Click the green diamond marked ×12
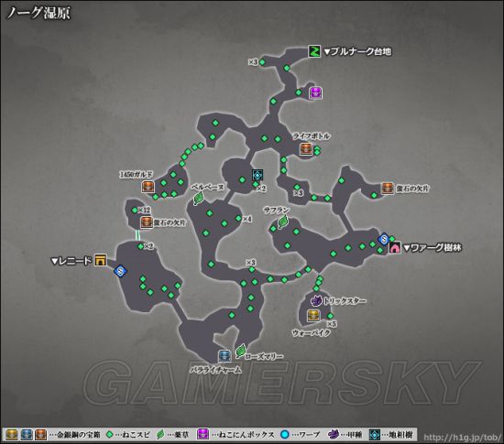 [135, 211]
